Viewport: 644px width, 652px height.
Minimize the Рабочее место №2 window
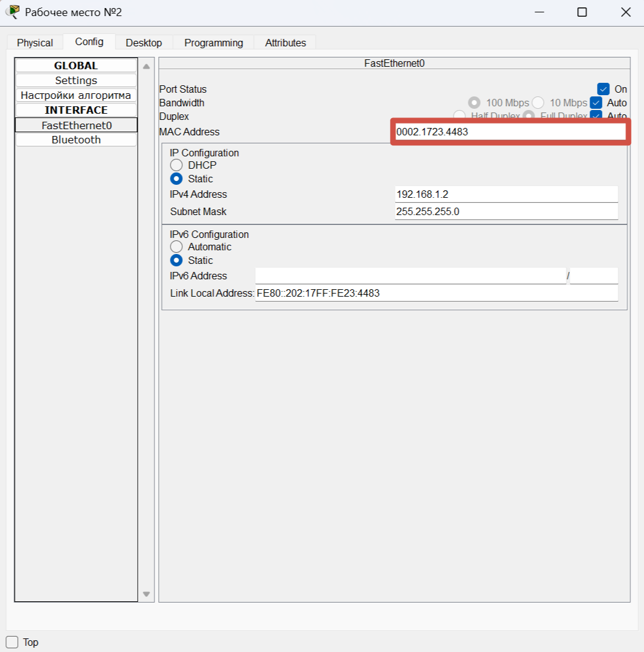tap(539, 12)
